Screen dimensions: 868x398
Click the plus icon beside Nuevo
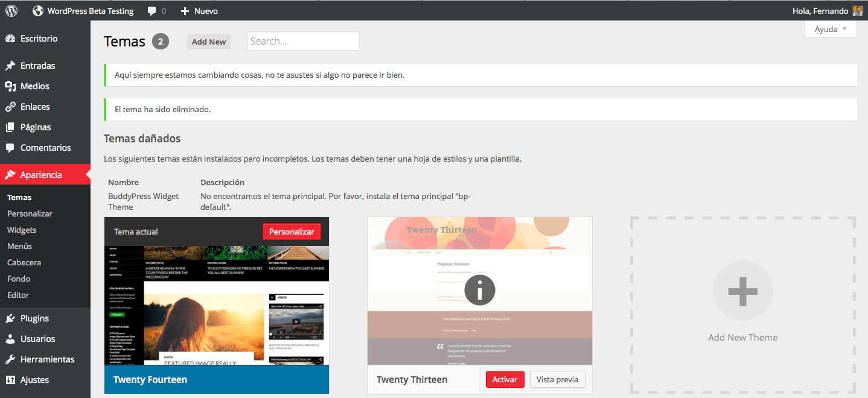point(185,11)
